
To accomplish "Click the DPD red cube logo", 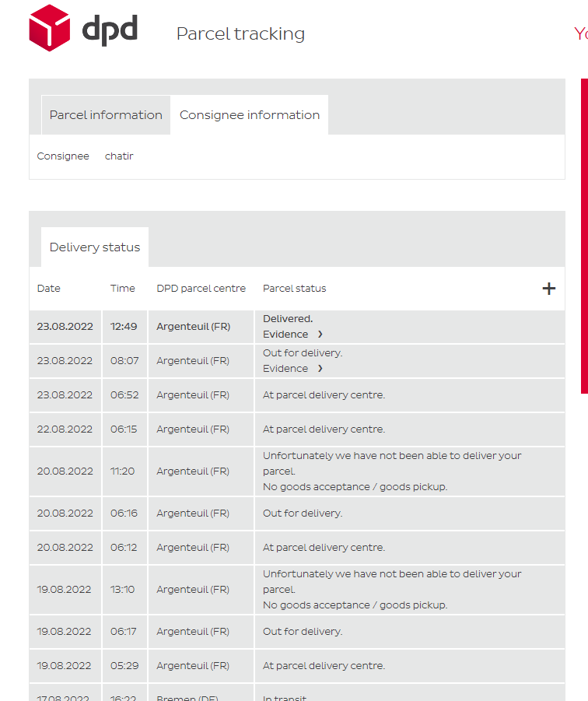I will coord(49,28).
